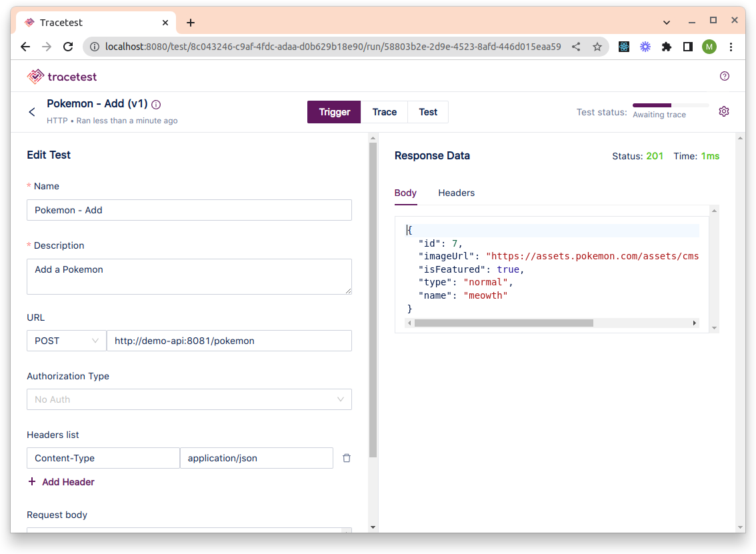This screenshot has height=554, width=756.
Task: Click scroll-down arrow of Edit Test panel
Action: coord(373,527)
